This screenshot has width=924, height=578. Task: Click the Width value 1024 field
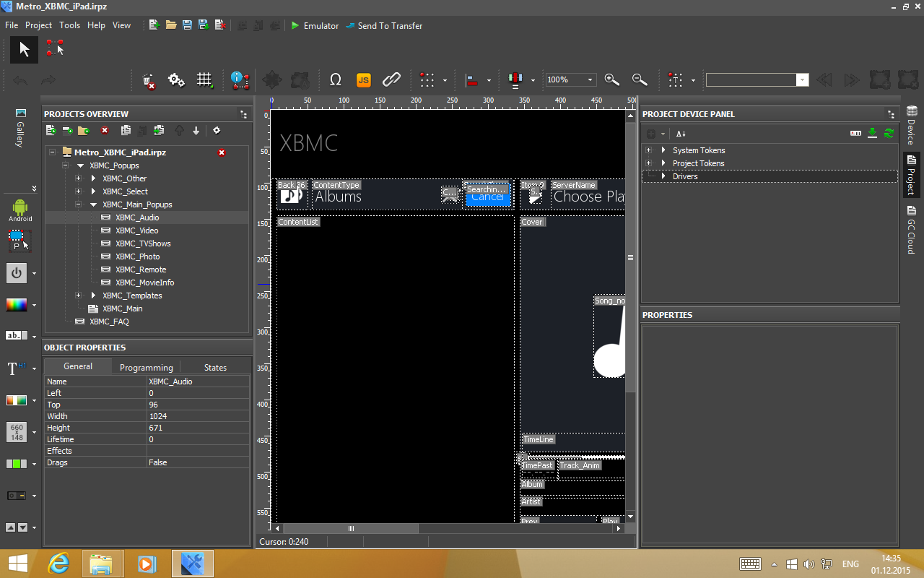point(198,416)
